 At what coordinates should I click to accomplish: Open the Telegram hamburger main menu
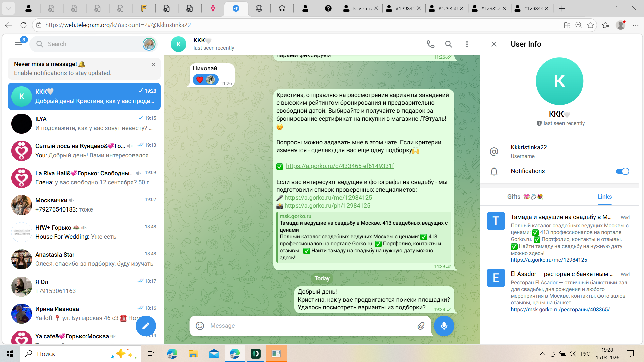(19, 44)
